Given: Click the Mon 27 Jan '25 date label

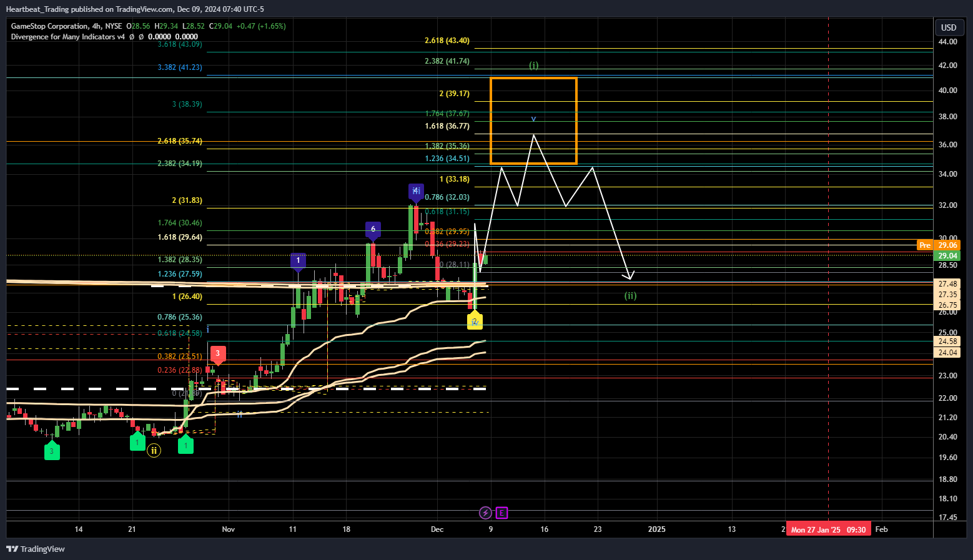Looking at the screenshot, I should click(828, 529).
